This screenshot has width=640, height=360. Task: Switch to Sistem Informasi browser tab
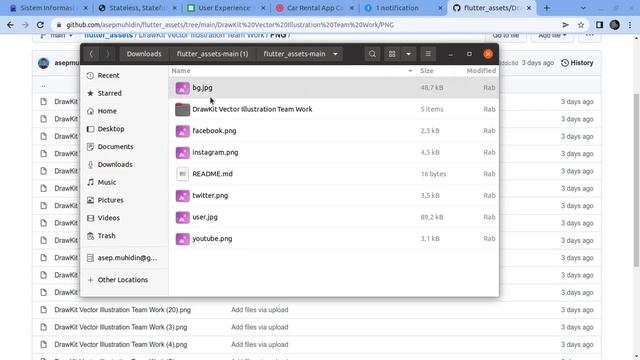click(x=48, y=8)
